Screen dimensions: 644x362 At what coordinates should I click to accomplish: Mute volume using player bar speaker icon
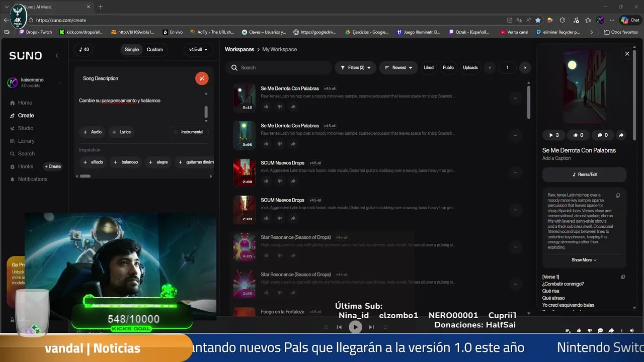(632, 331)
